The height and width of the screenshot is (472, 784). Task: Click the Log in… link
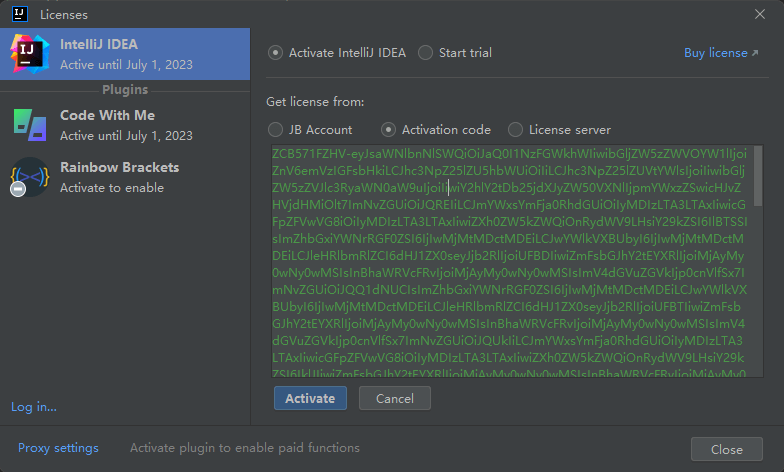tap(33, 407)
